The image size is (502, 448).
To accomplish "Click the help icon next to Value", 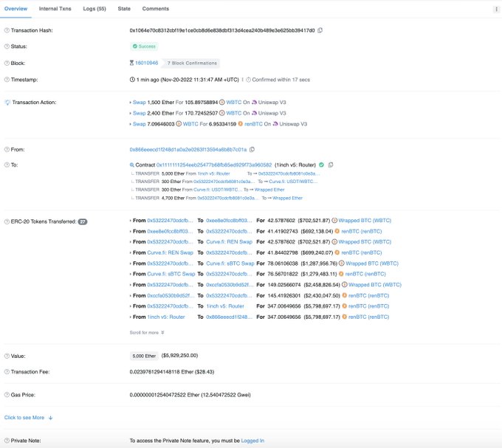I will coord(7,356).
